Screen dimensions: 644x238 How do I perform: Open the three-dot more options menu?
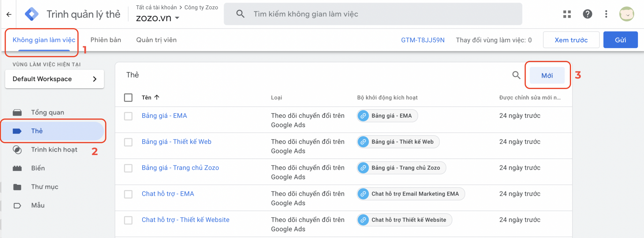click(x=606, y=14)
